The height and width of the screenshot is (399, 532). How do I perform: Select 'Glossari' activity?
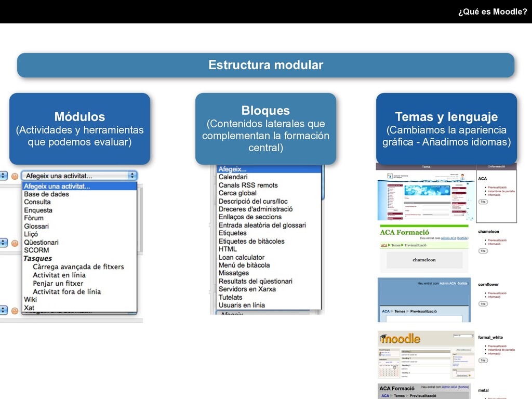36,226
